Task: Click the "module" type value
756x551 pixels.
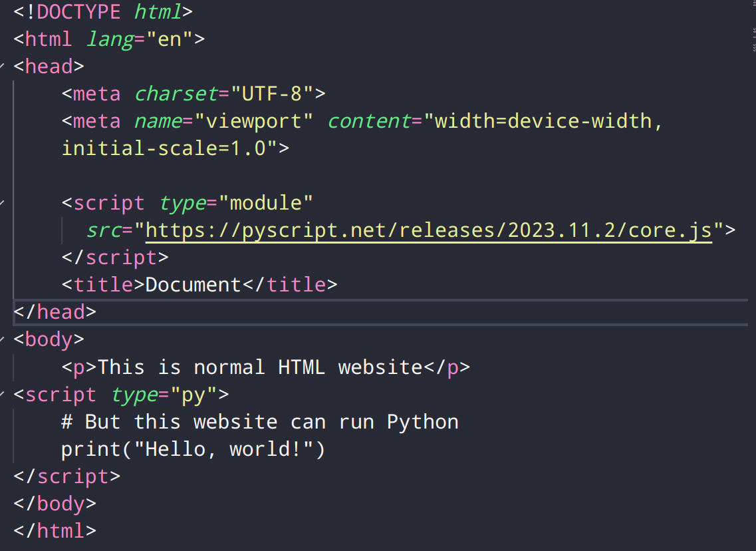Action: (x=265, y=203)
